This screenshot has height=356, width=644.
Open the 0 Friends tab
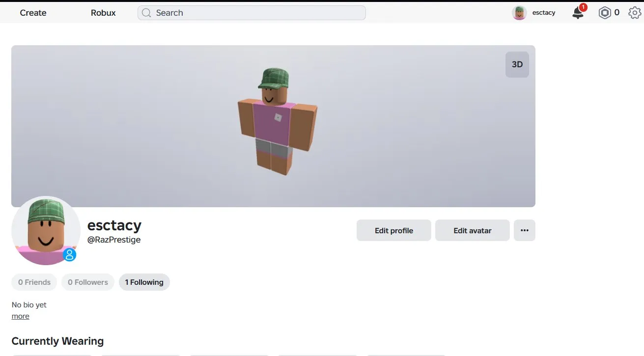[x=34, y=282]
